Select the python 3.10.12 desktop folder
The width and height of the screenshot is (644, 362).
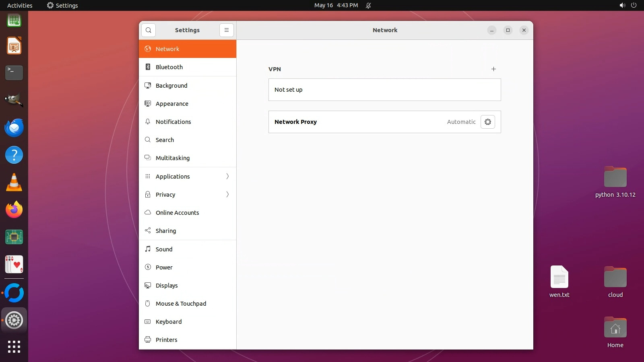[615, 181]
